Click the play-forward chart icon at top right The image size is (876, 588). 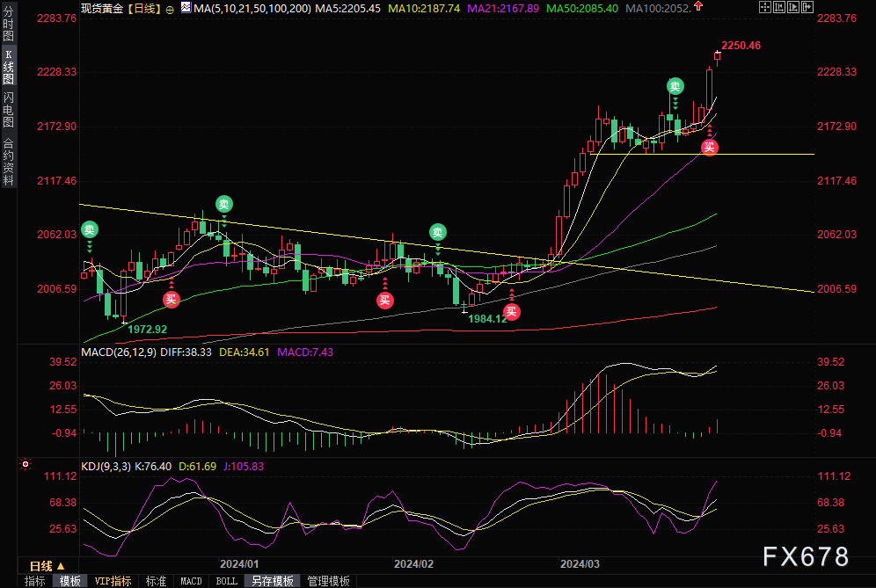coord(792,7)
